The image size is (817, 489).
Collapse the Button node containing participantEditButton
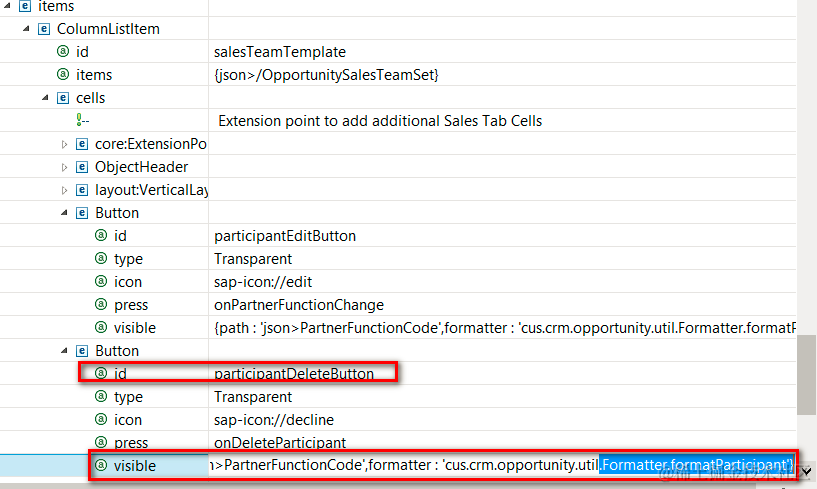pos(64,213)
